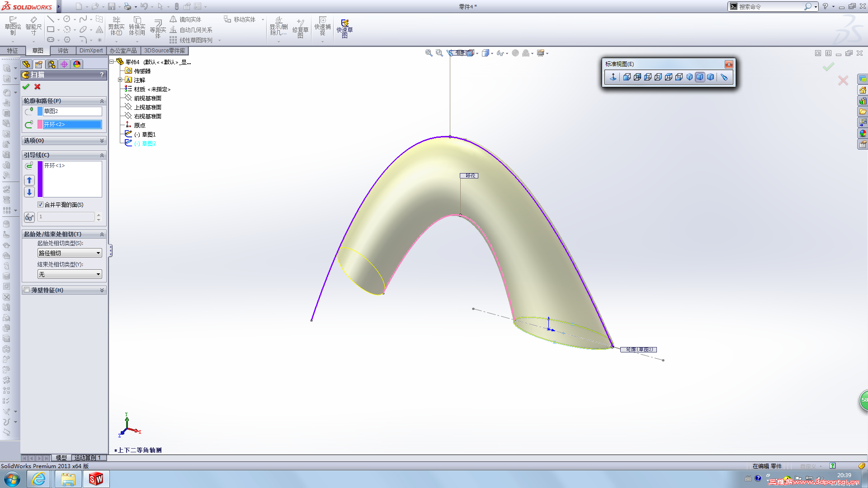Move guide curve up arrow button
The image size is (868, 488).
pos(29,180)
